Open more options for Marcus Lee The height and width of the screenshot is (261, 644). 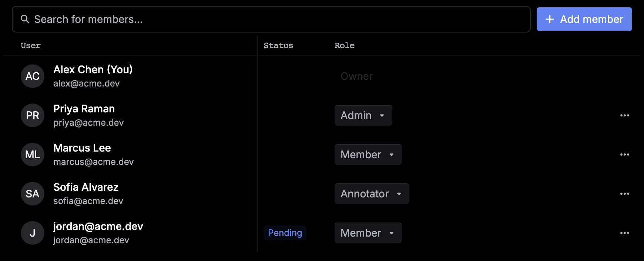coord(625,155)
